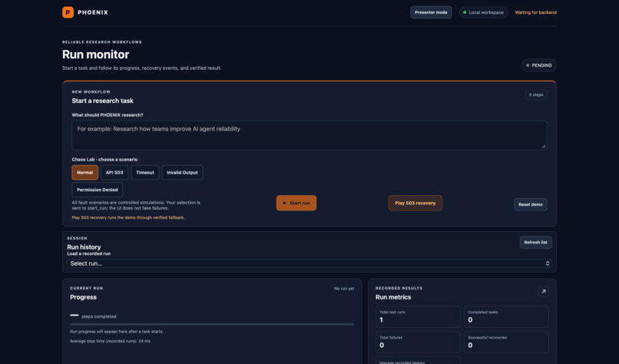This screenshot has width=619, height=364.
Task: Enable Presenter mode
Action: 431,12
